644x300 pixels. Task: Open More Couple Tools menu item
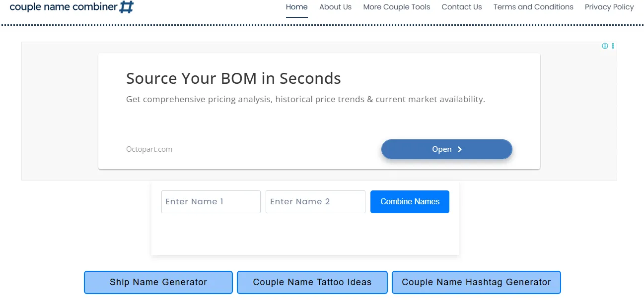[396, 7]
